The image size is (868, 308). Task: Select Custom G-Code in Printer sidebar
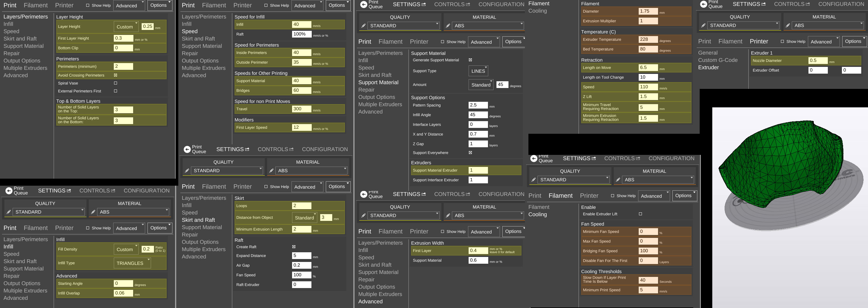click(718, 60)
